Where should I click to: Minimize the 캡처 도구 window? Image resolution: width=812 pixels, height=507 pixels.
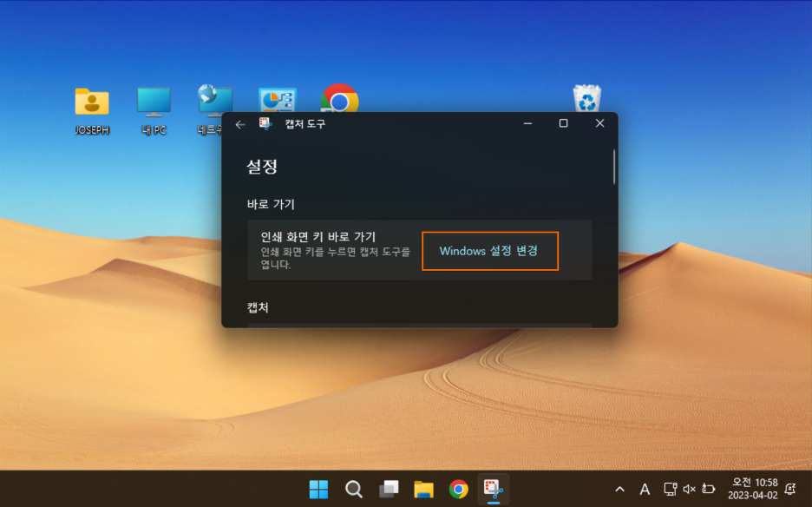(x=527, y=123)
